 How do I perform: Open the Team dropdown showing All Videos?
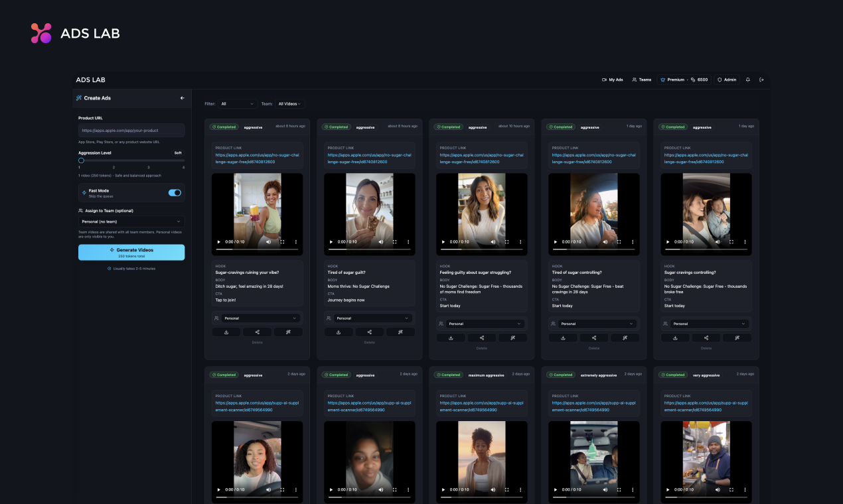pos(289,103)
